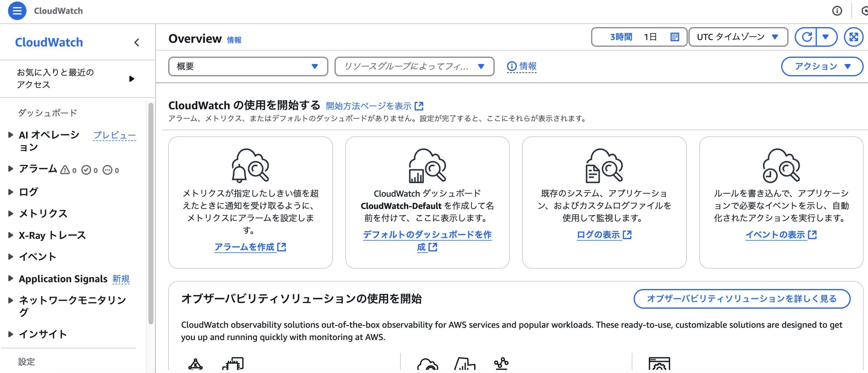
Task: Enter full screen mode with expand icon
Action: (854, 37)
